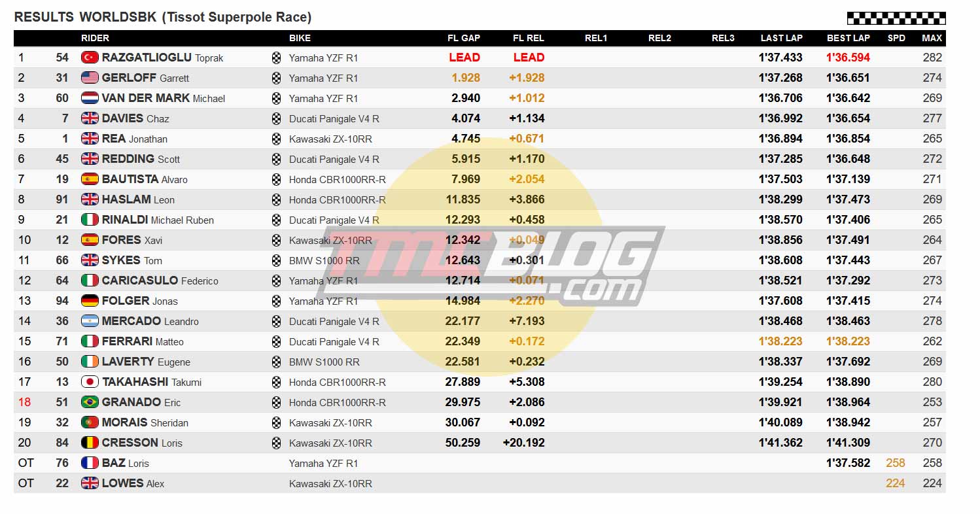Screen dimensions: 980x514
Task: Click Cresson's FL GAP value 50.259
Action: pyautogui.click(x=463, y=443)
